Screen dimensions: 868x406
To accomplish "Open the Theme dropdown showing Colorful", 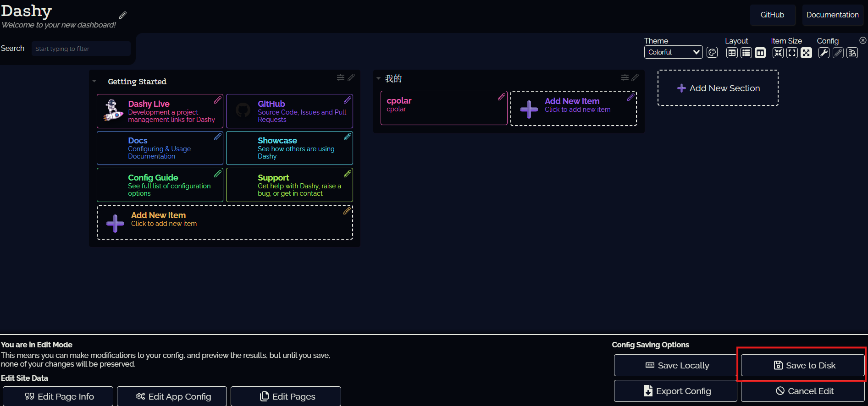I will (674, 52).
